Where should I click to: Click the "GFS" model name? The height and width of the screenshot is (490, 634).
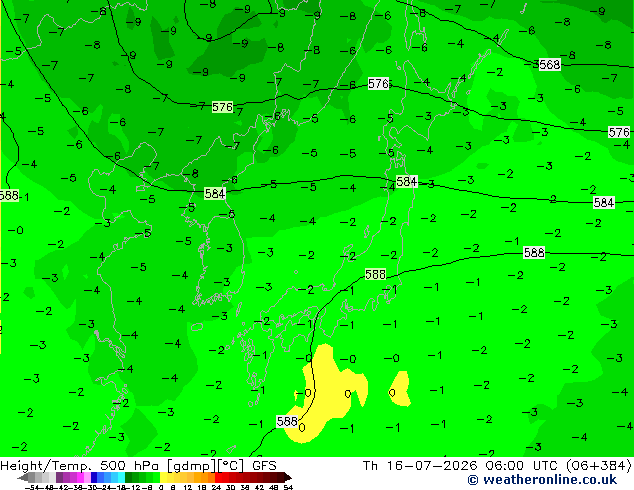pos(264,466)
